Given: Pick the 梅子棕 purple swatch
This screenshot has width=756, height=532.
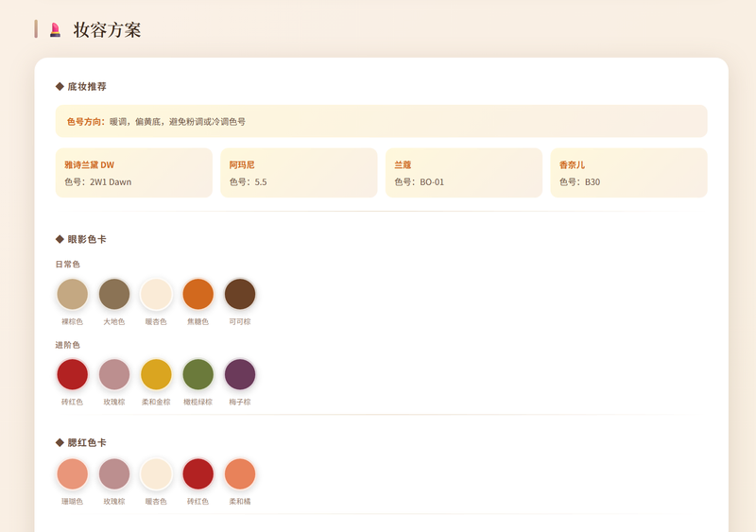Looking at the screenshot, I should [240, 374].
